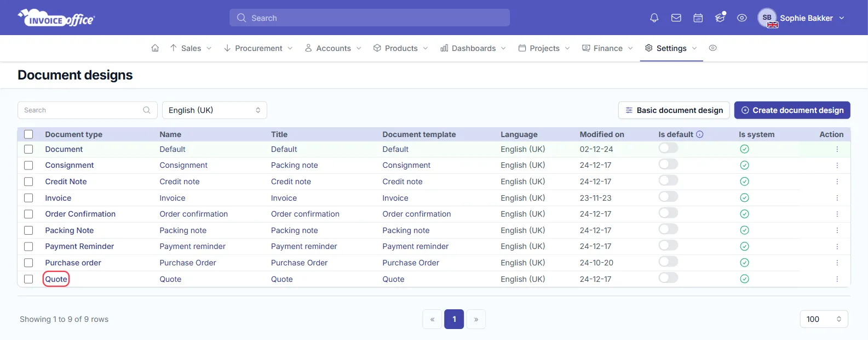Toggle Is default for Order Confirmation
This screenshot has height=340, width=868.
(x=668, y=213)
